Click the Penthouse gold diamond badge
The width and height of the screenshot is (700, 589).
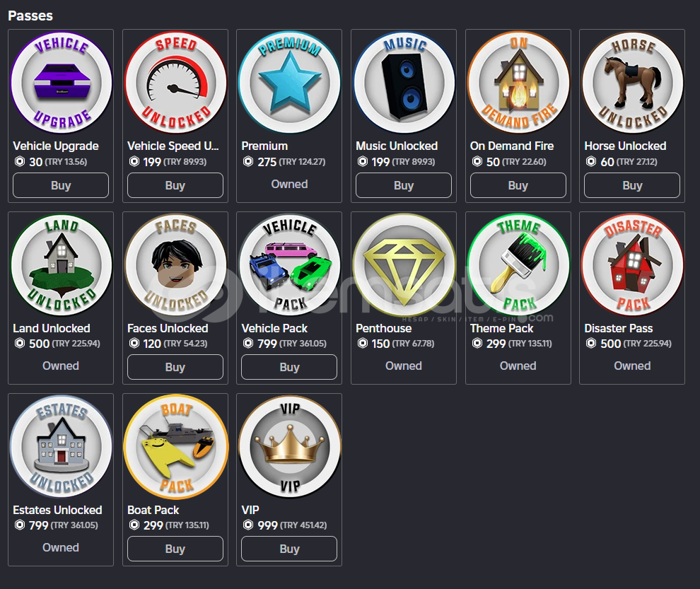point(404,265)
